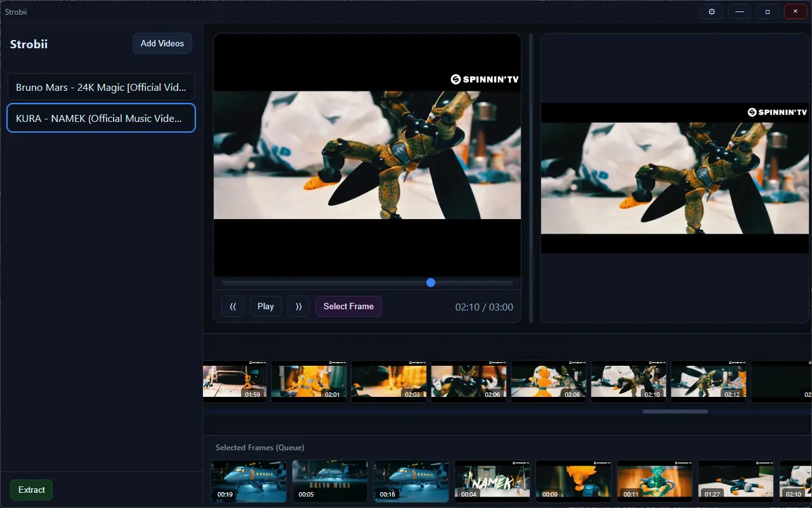The width and height of the screenshot is (812, 508).
Task: Select the 00:09 queued frame
Action: coord(573,481)
